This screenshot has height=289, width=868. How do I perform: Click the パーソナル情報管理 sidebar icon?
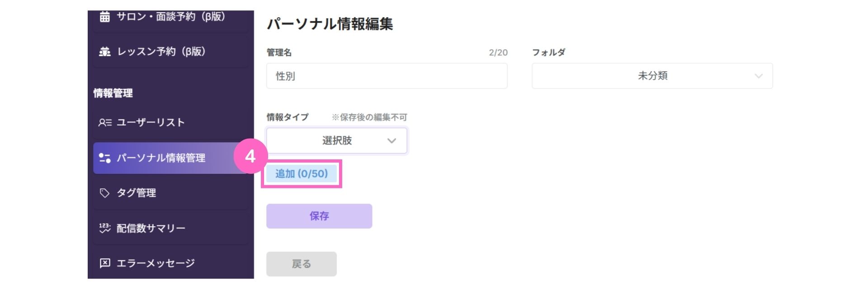pyautogui.click(x=105, y=158)
